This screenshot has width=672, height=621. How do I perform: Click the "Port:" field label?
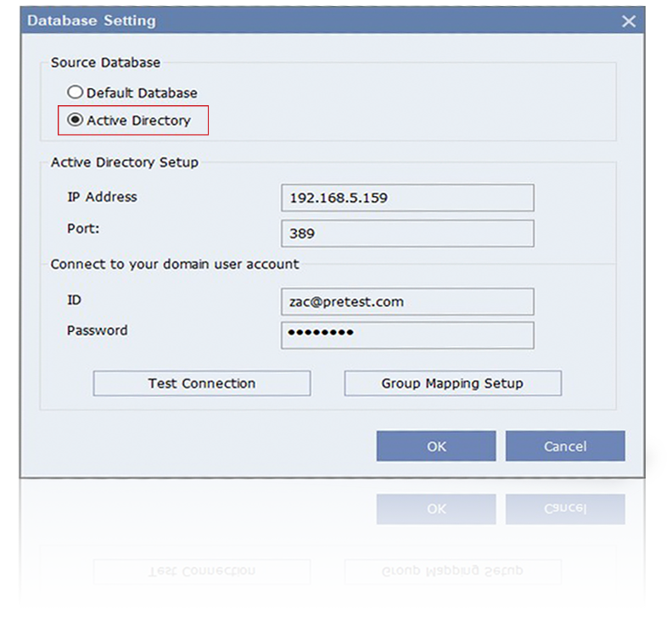tap(85, 229)
